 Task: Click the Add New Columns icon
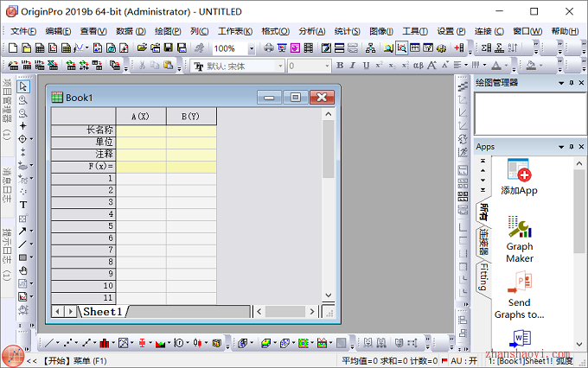(x=460, y=48)
